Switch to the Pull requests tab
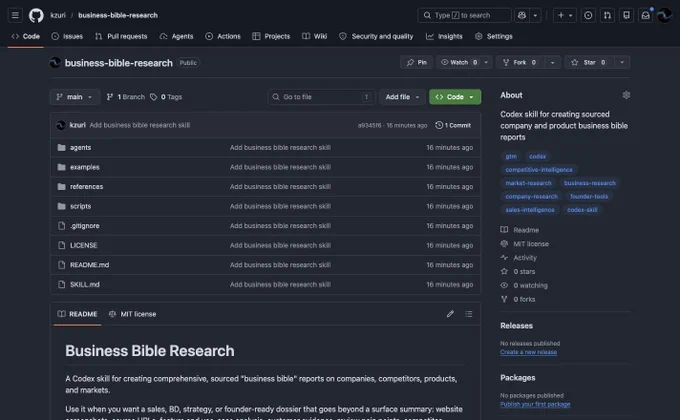Viewport: 680px width, 420px height. click(121, 36)
